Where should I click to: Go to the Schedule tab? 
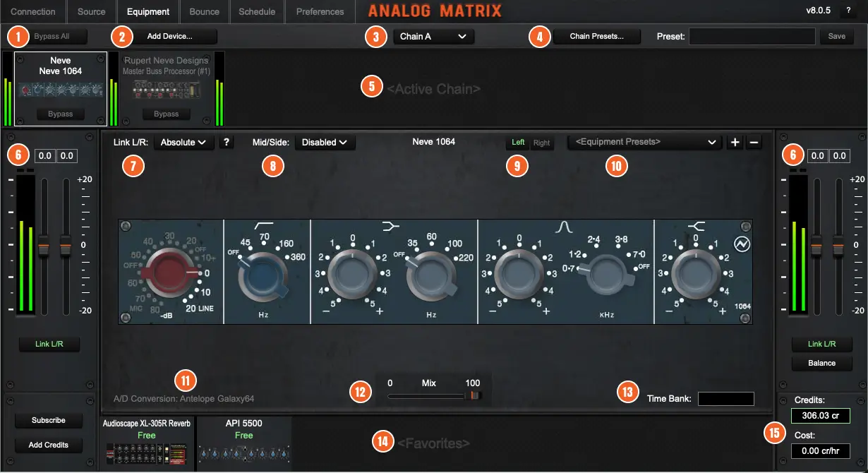coord(257,12)
